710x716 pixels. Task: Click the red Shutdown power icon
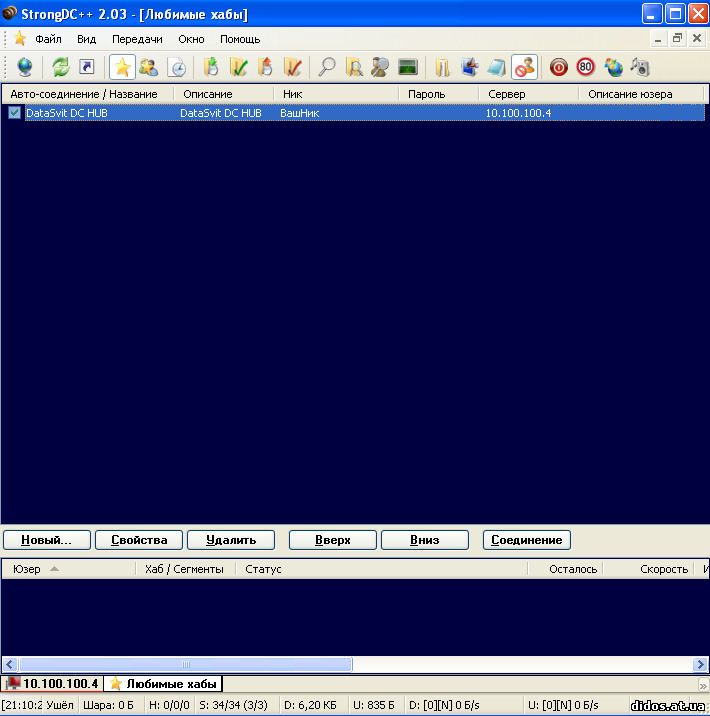tap(558, 67)
